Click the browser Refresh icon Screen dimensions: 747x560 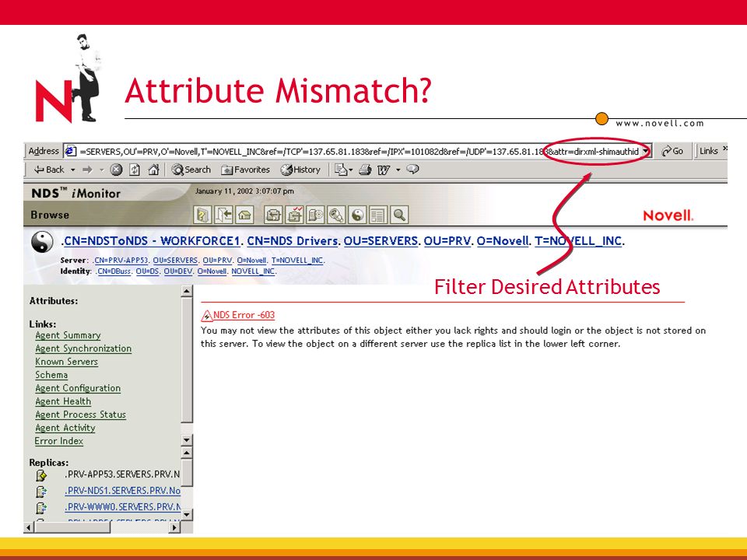135,170
